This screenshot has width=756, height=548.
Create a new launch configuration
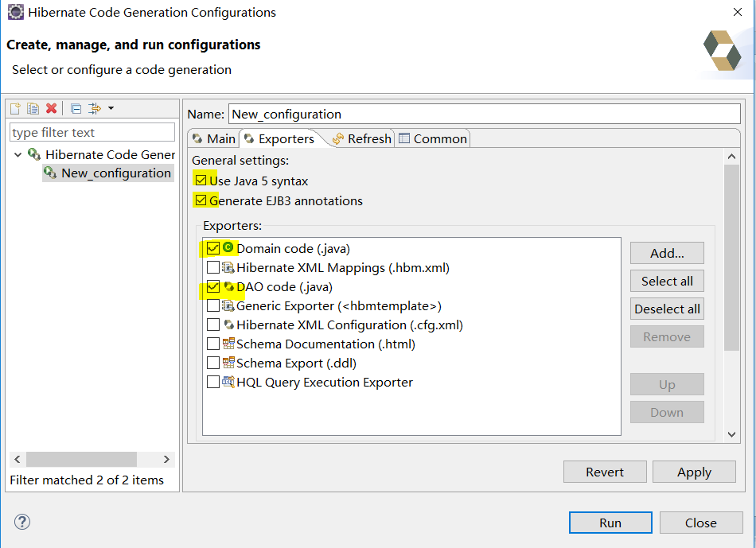point(15,108)
